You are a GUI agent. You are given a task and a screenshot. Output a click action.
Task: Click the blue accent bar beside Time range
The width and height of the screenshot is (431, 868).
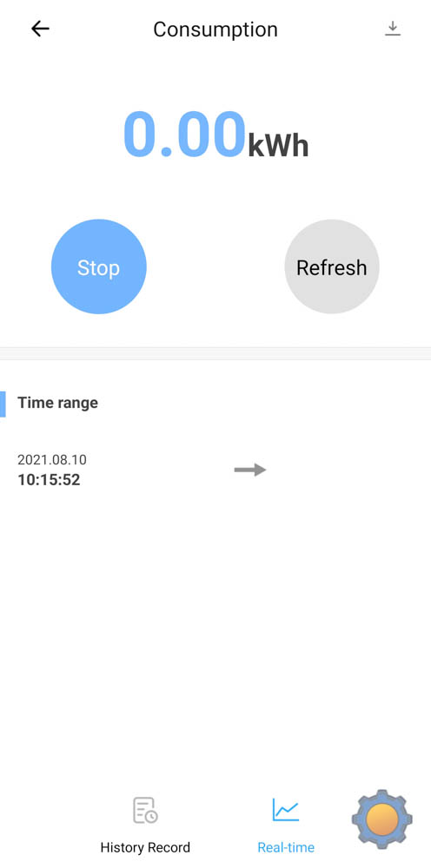coord(3,404)
